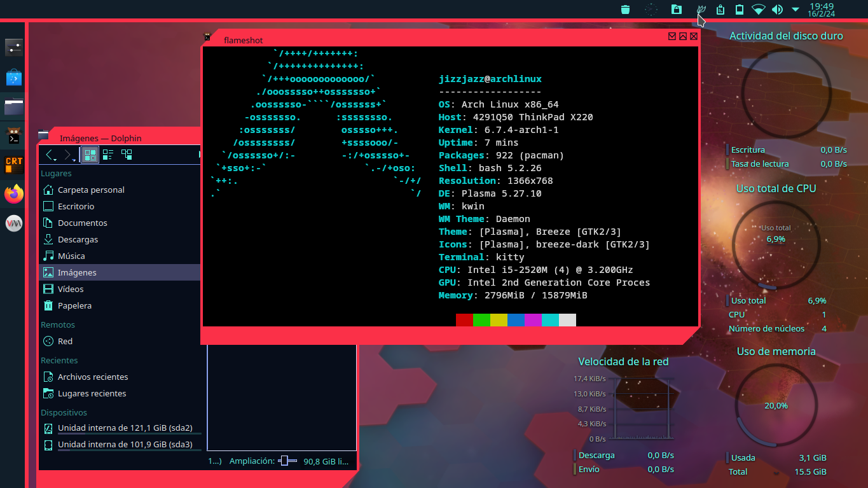Launch System Settings from the dock
The height and width of the screenshot is (488, 868).
pyautogui.click(x=13, y=46)
